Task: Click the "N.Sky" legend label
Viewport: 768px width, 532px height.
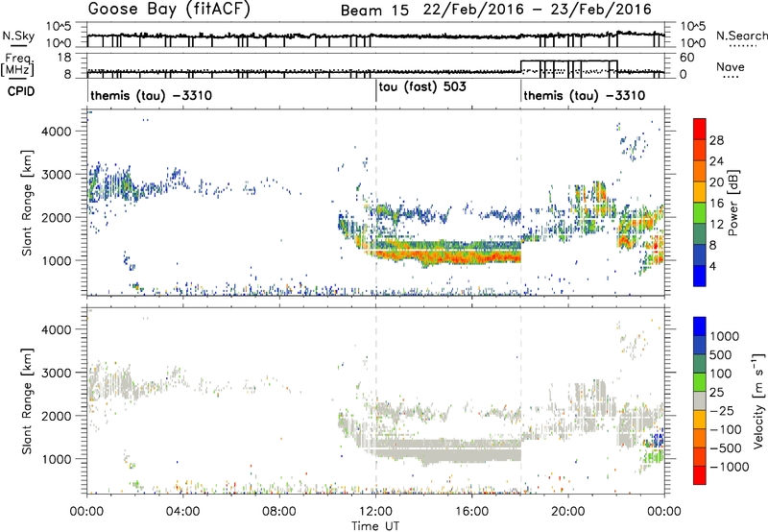Action: 18,36
